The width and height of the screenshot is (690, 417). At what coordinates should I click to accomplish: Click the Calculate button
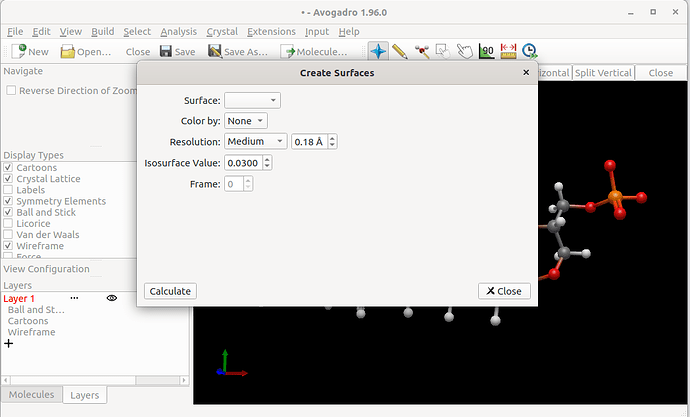[x=170, y=291]
